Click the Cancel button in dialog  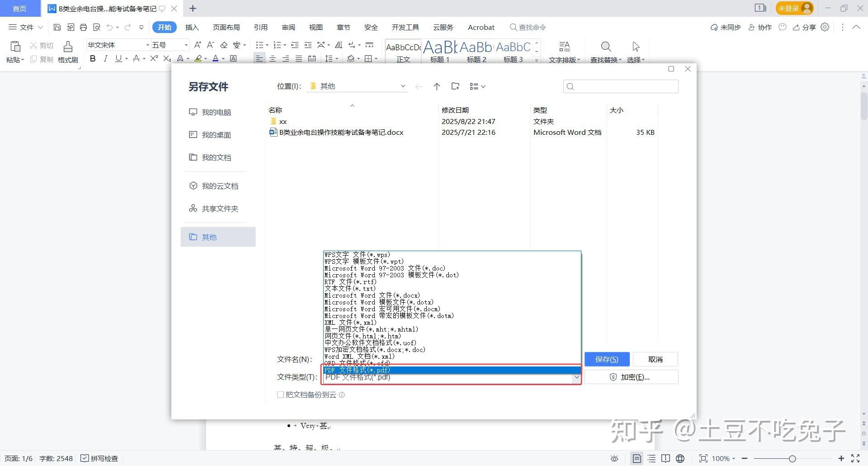[x=655, y=359]
